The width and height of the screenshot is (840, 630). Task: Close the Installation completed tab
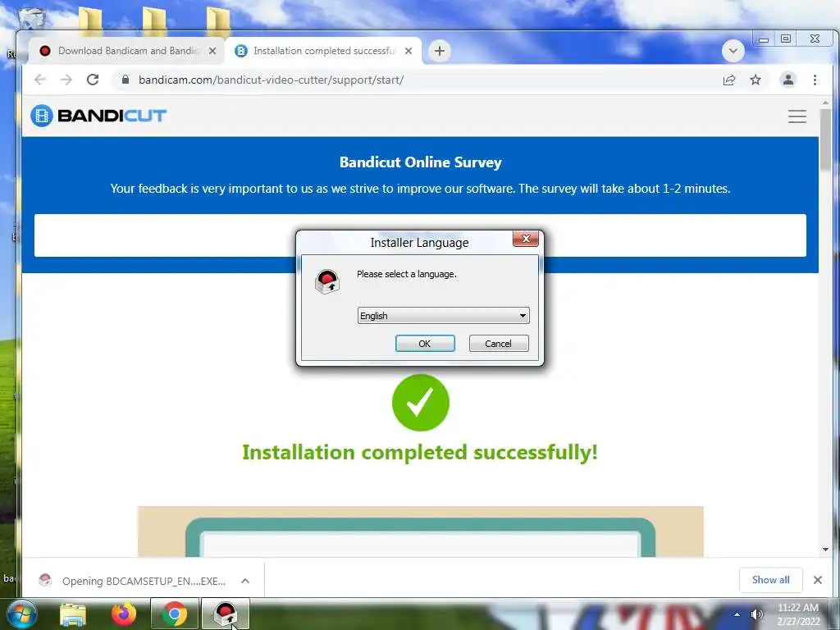click(409, 51)
